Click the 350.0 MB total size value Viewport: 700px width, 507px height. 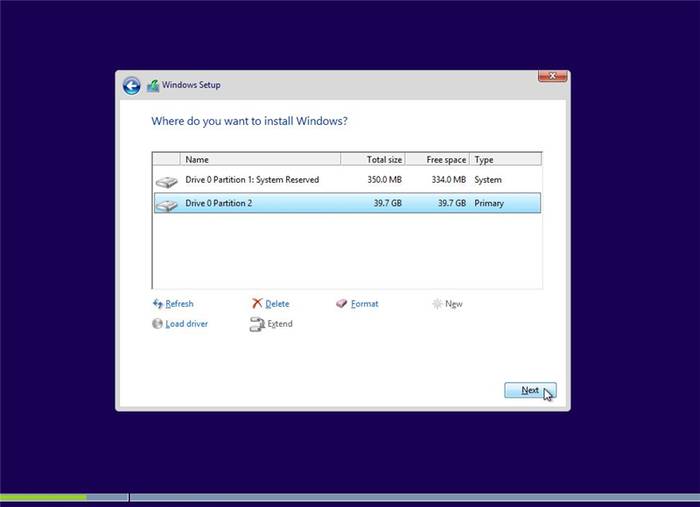pos(384,180)
